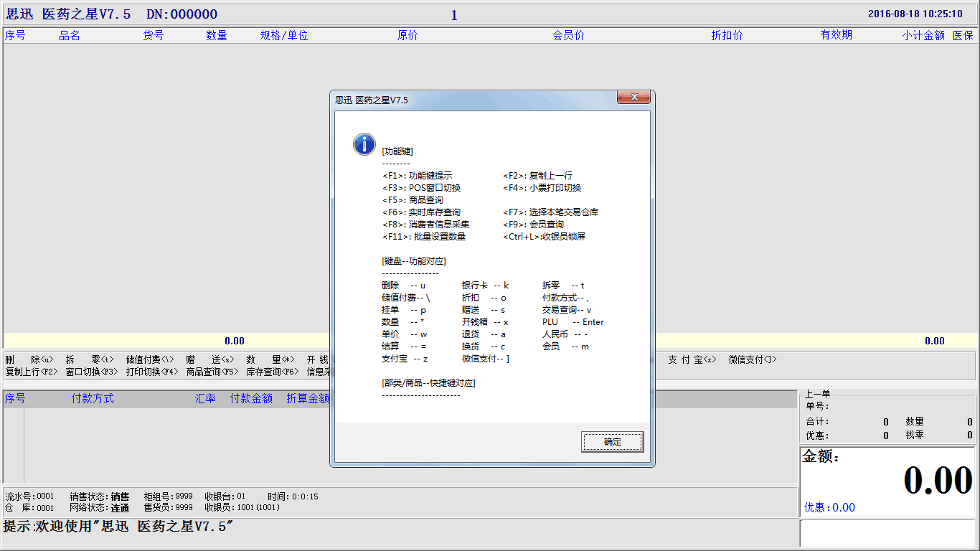The image size is (980, 551).
Task: Click the 数量 column header in item table
Action: 217,35
